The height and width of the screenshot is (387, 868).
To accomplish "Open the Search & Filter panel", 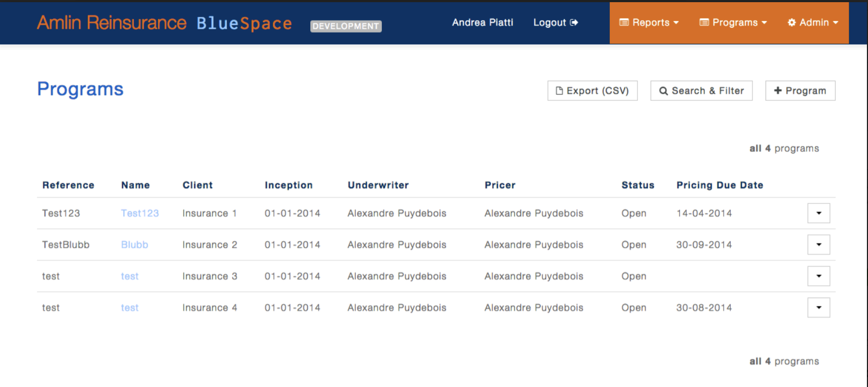I will 701,91.
